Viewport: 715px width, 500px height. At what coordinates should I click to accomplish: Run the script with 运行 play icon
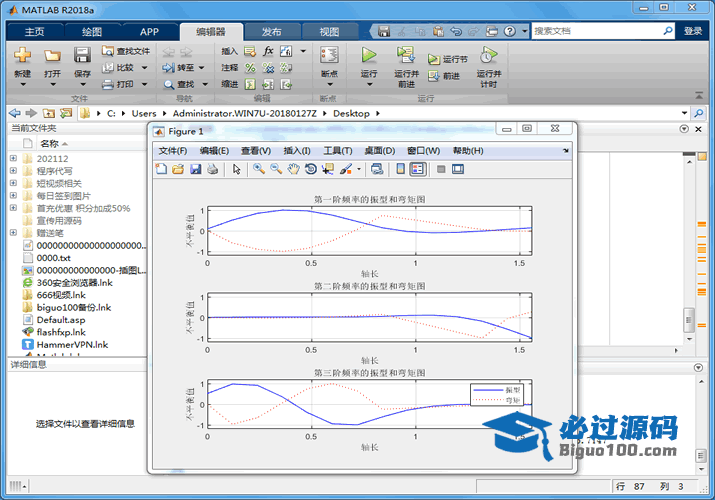click(x=368, y=55)
